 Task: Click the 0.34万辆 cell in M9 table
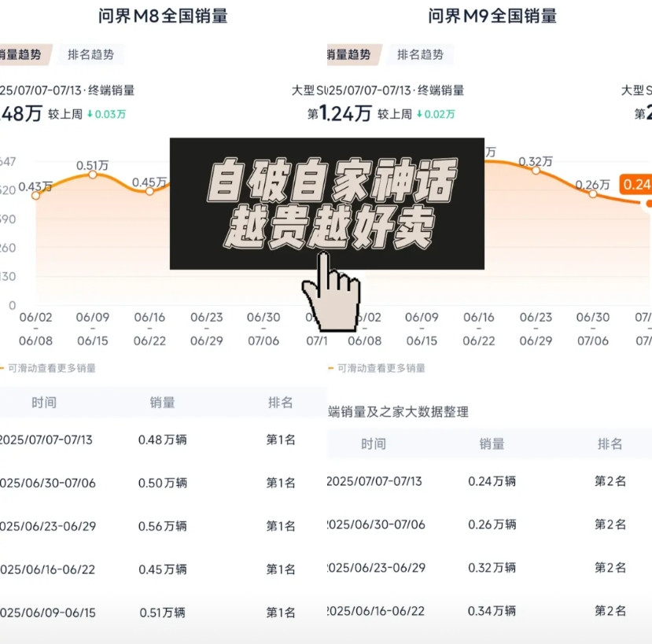tap(492, 611)
